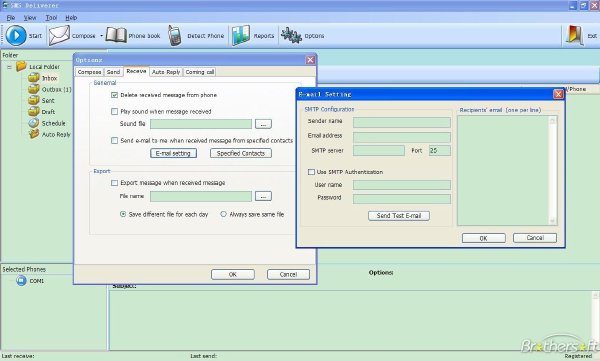
Task: Uncheck Delete received message from phone
Action: tap(114, 95)
